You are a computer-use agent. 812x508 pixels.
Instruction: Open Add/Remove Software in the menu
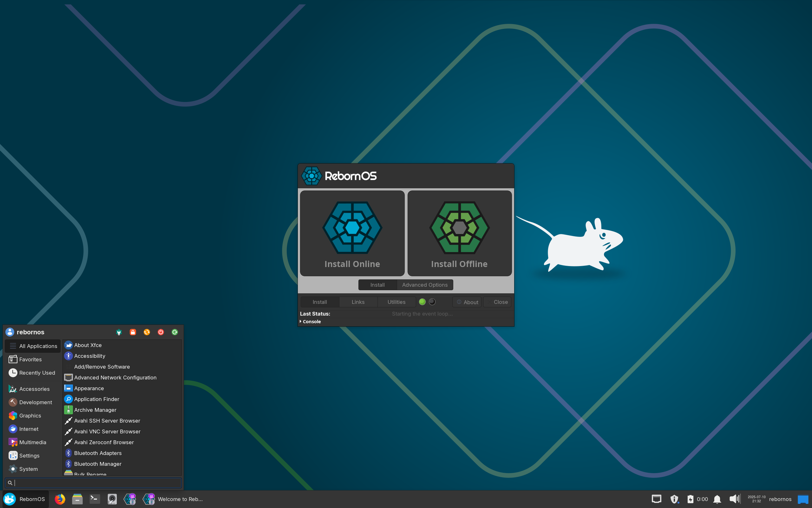tap(122, 366)
